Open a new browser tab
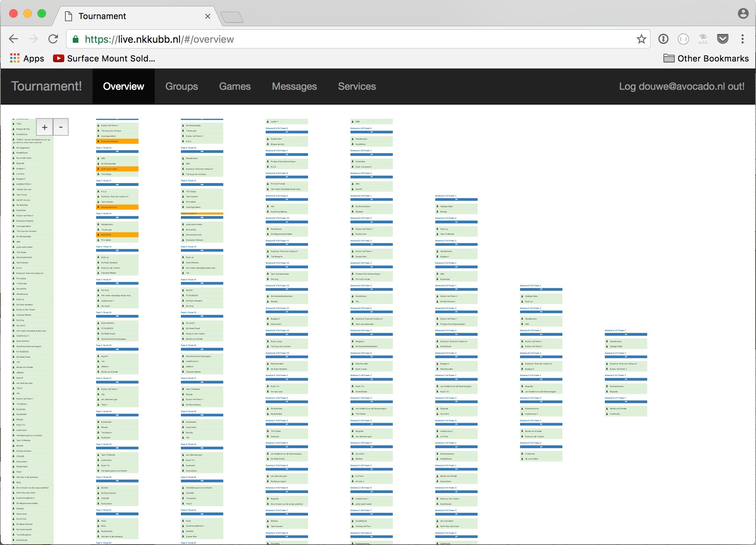Image resolution: width=756 pixels, height=545 pixels. coord(232,17)
